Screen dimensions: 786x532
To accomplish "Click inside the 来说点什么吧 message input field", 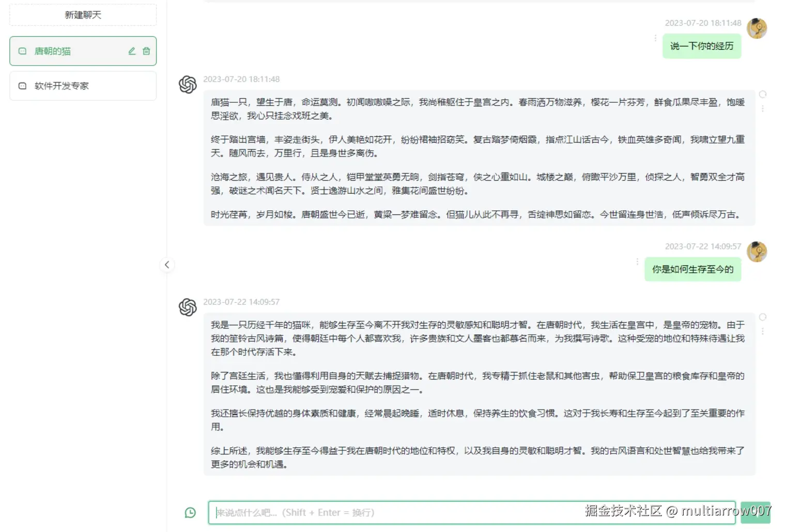I will click(x=465, y=512).
